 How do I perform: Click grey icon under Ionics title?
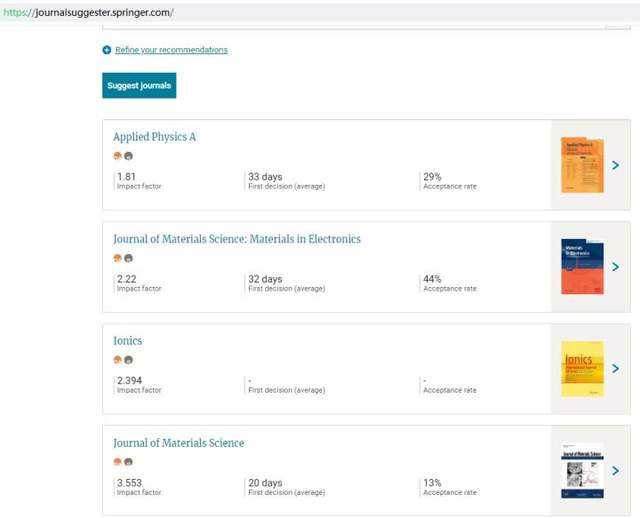click(x=129, y=360)
